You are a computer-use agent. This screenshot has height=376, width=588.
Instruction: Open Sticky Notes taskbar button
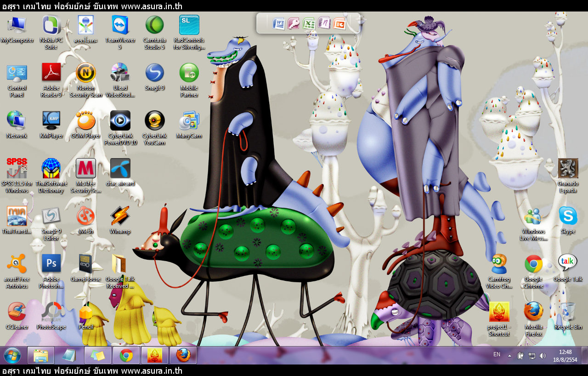pos(98,355)
